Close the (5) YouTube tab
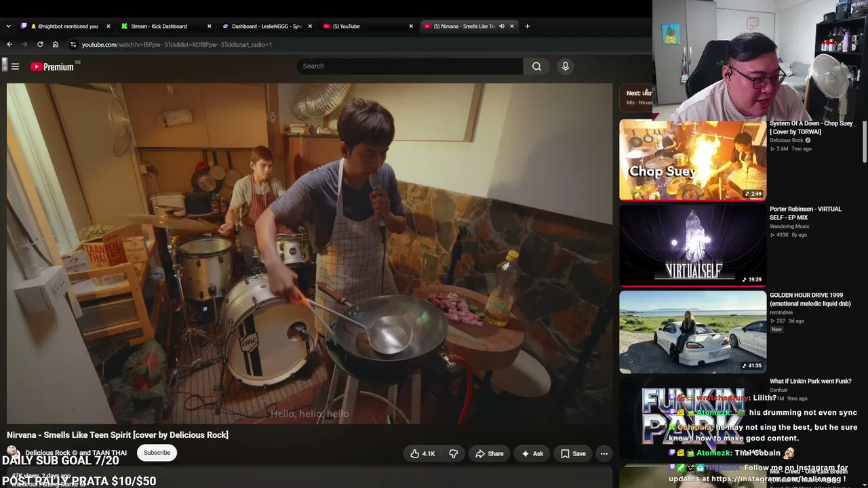This screenshot has width=868, height=488. click(411, 26)
